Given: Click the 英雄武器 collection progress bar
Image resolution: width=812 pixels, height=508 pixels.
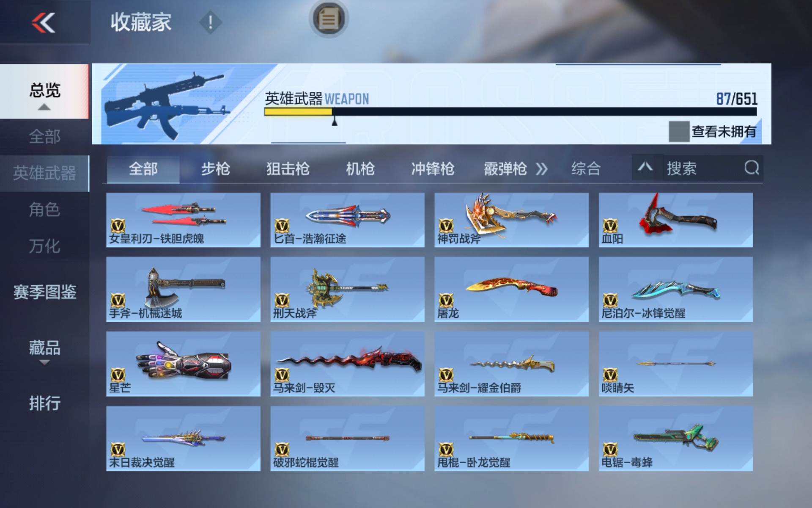Looking at the screenshot, I should [x=510, y=112].
